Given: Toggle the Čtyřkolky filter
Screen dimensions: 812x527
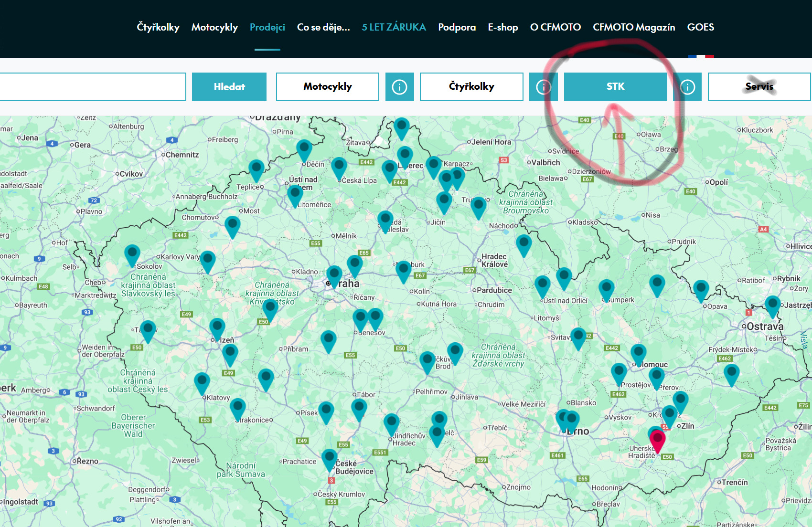Looking at the screenshot, I should (x=471, y=87).
